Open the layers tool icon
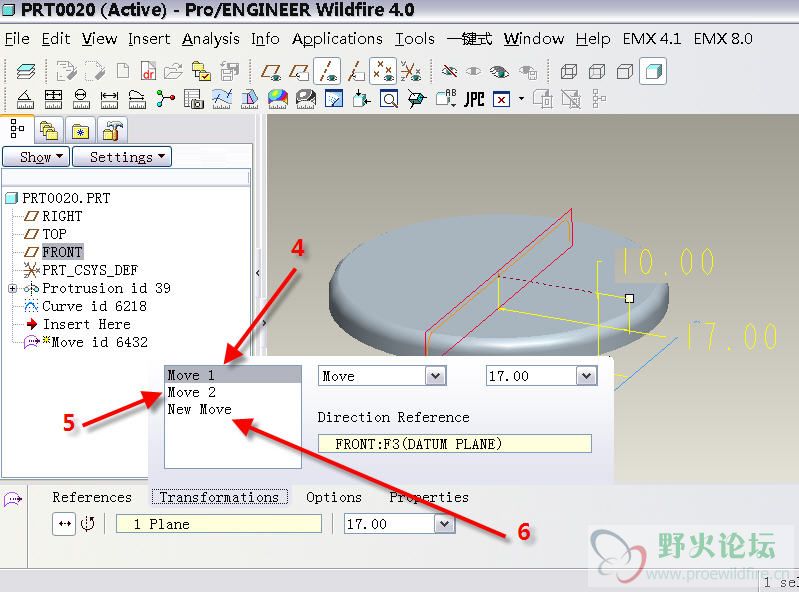The height and width of the screenshot is (592, 799). [x=25, y=71]
